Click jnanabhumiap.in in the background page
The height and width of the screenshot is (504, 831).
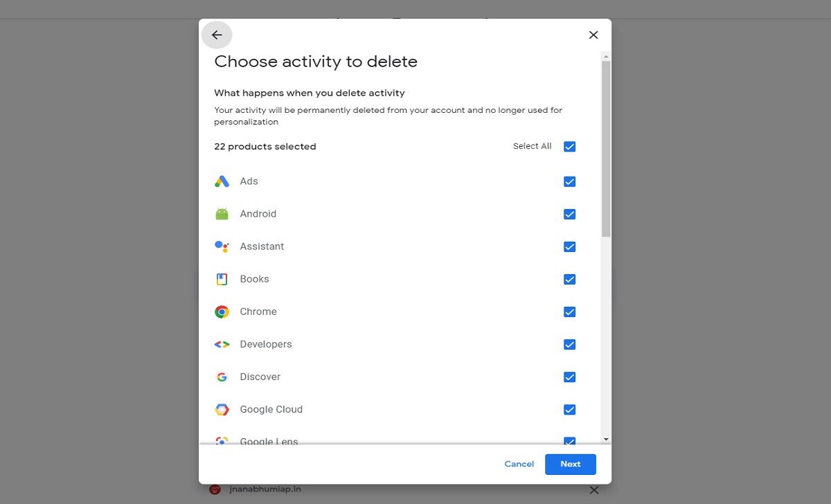point(265,489)
